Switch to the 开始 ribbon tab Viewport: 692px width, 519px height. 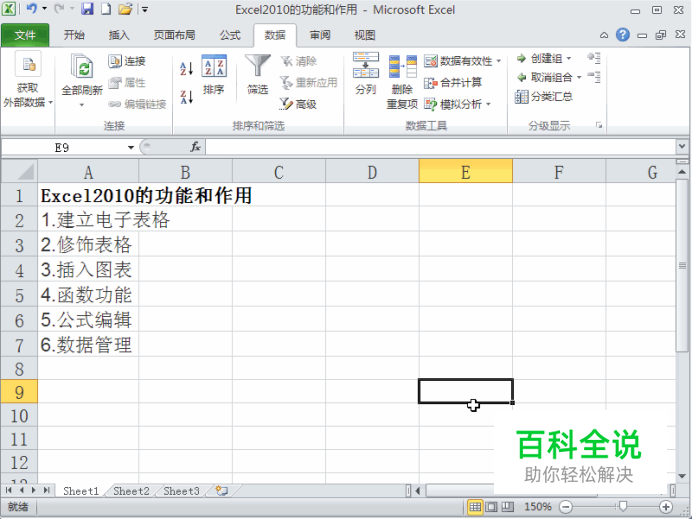click(74, 35)
